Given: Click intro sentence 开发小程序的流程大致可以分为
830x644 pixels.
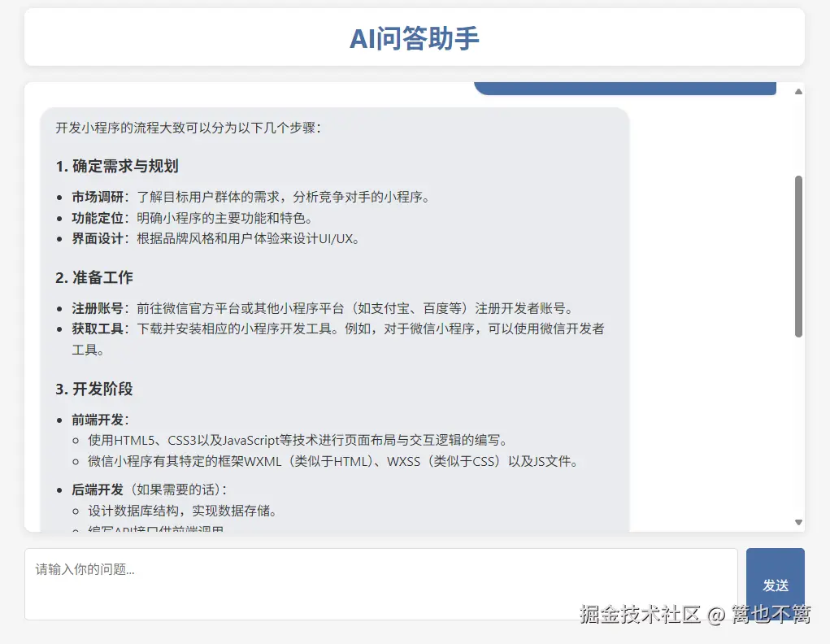Looking at the screenshot, I should [x=189, y=128].
